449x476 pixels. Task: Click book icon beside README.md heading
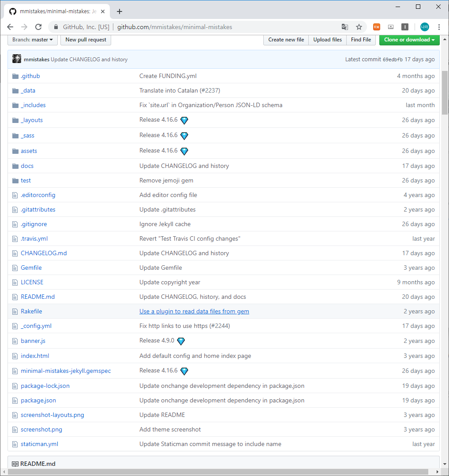click(15, 464)
